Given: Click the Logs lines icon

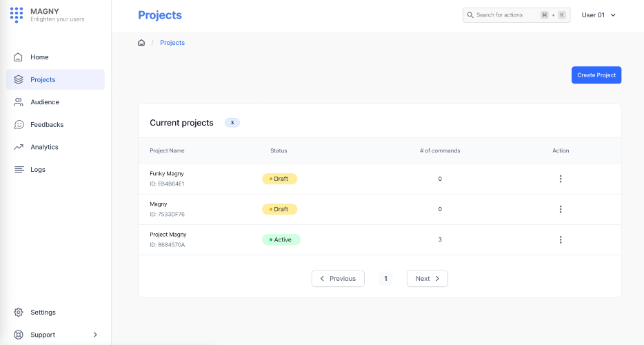Looking at the screenshot, I should (19, 170).
